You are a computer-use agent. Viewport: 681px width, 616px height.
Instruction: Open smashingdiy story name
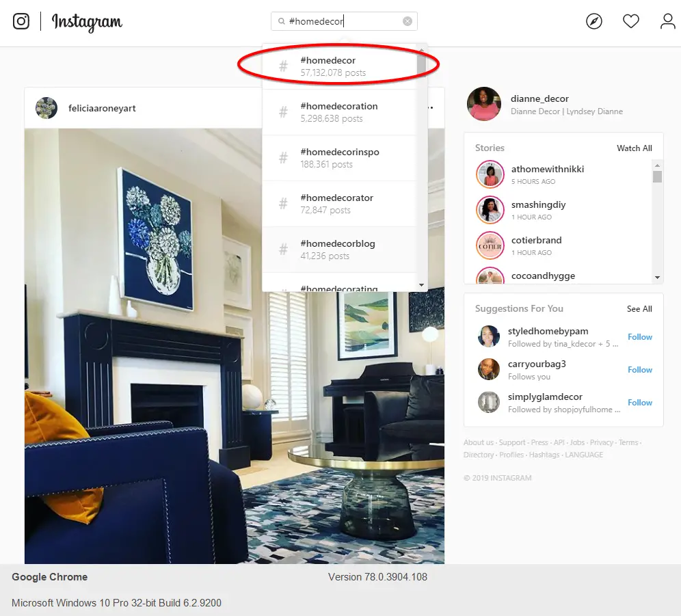(x=539, y=204)
